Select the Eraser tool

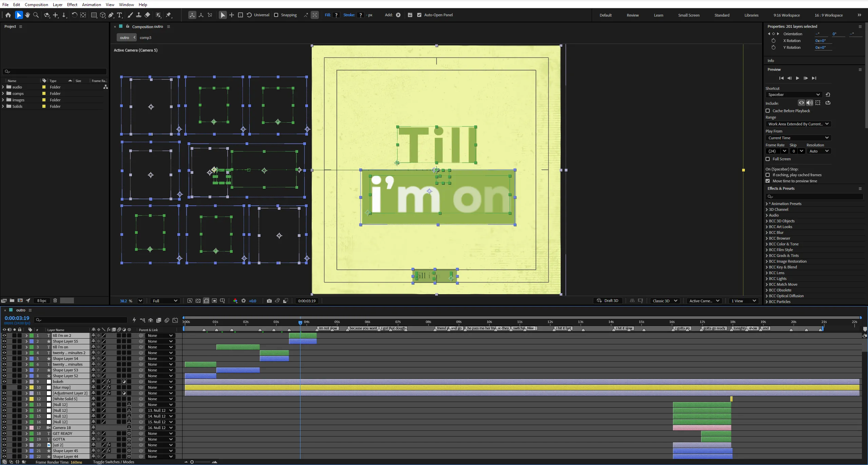[147, 15]
